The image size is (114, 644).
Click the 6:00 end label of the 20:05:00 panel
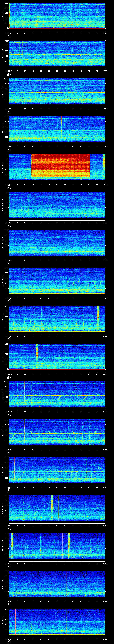pyautogui.click(x=105, y=184)
